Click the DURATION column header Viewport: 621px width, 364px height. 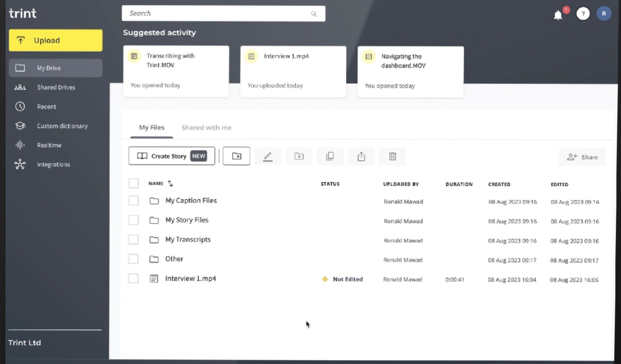click(x=459, y=184)
